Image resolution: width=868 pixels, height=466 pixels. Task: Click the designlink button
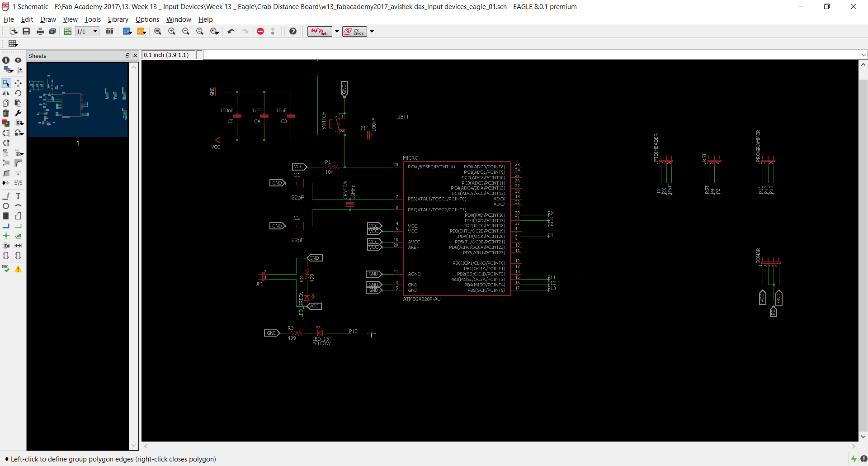[320, 31]
